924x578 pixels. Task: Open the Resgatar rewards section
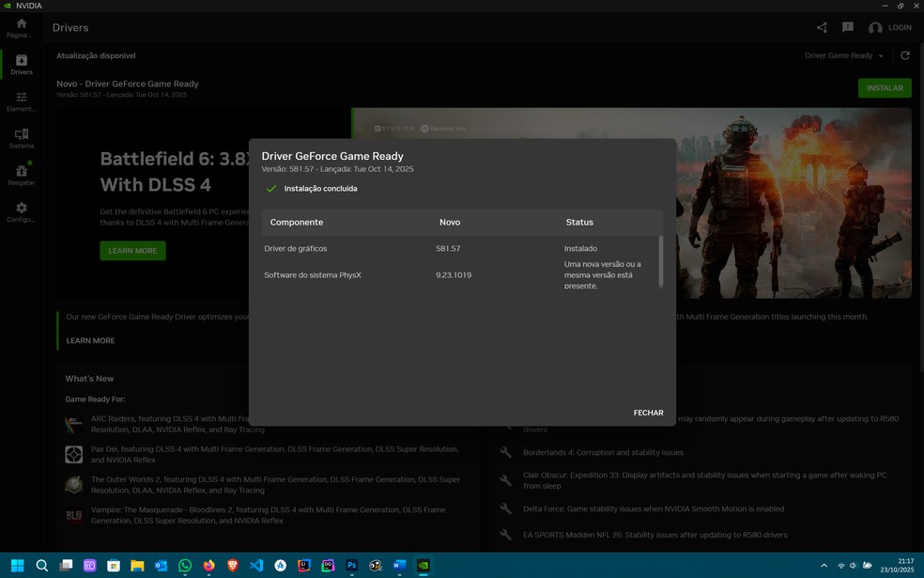(x=21, y=175)
